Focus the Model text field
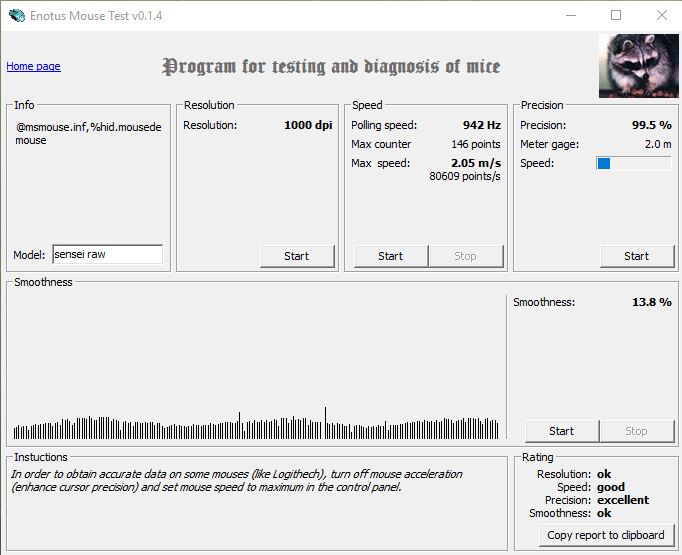The width and height of the screenshot is (682, 555). tap(107, 254)
